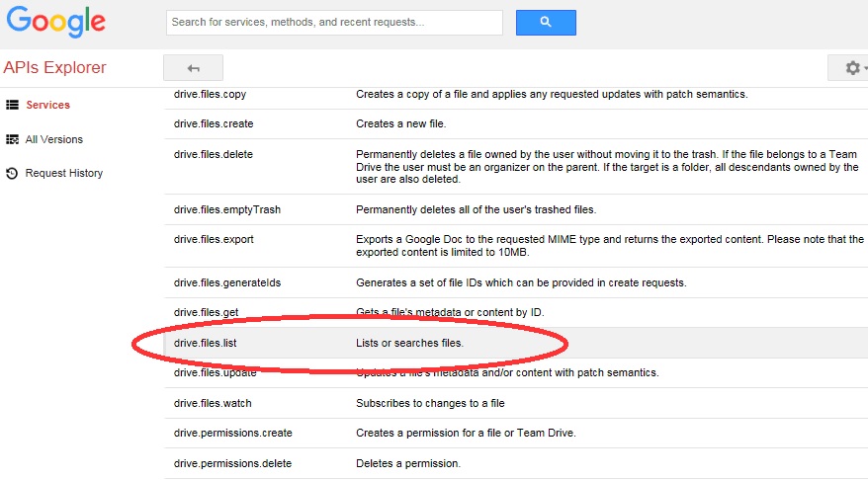Screen dimensions: 868x480
Task: Open the settings gear dropdown
Action: pos(852,68)
